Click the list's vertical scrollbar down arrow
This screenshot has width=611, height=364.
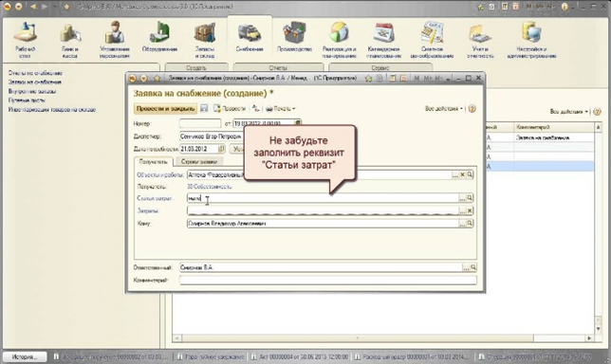tap(598, 329)
